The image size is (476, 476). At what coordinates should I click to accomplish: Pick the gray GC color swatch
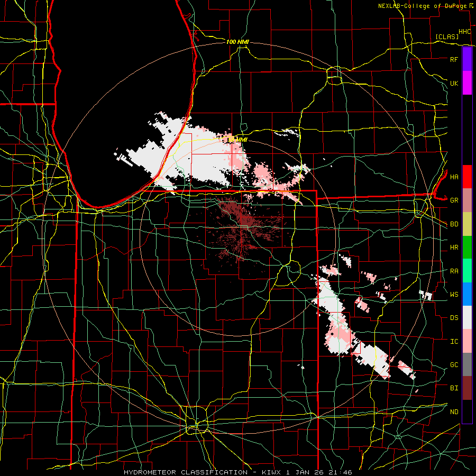(x=467, y=364)
